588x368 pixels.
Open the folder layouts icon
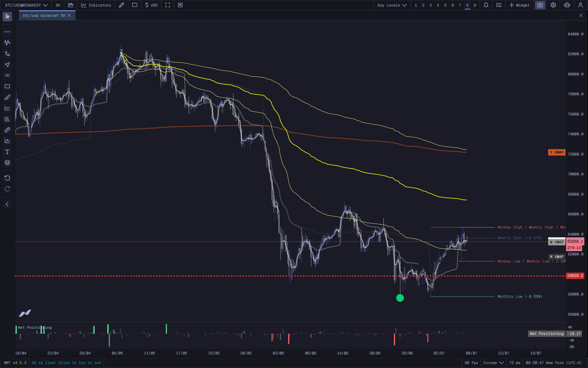135,5
